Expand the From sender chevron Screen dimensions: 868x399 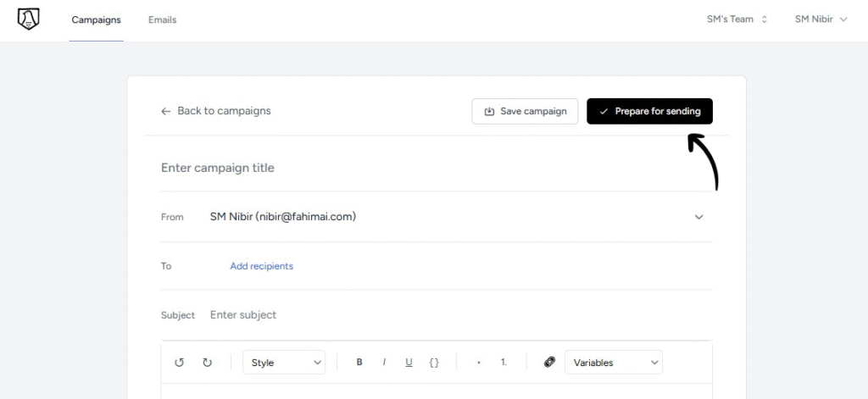(x=698, y=217)
